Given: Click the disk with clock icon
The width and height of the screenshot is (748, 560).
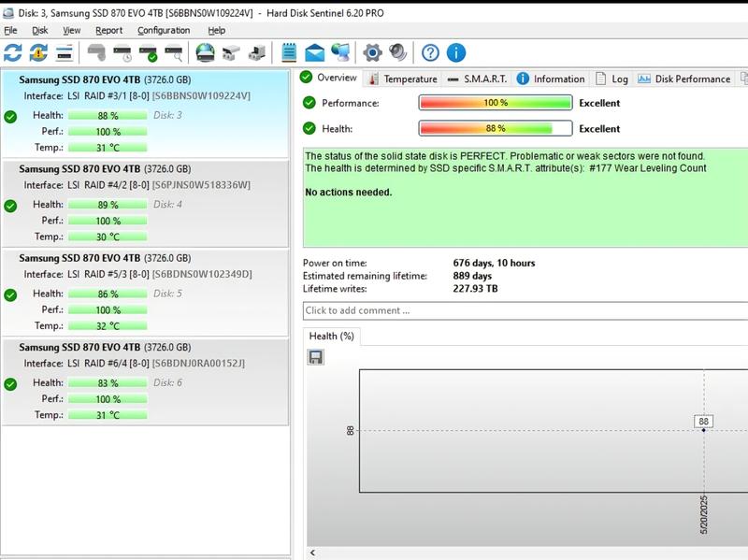Looking at the screenshot, I should click(122, 52).
